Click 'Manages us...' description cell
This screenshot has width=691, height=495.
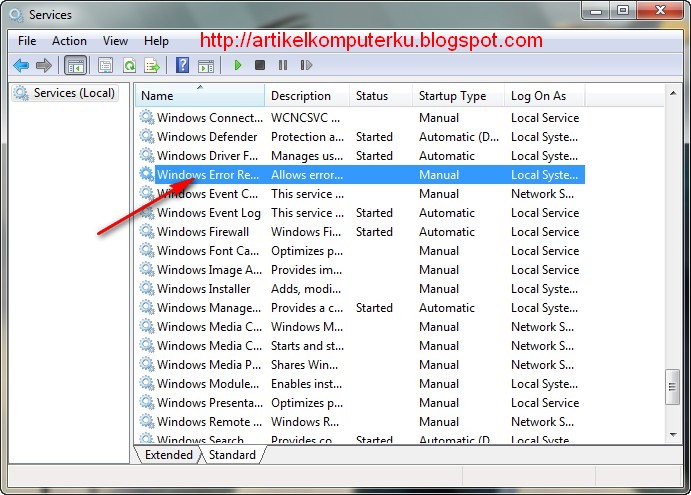307,156
